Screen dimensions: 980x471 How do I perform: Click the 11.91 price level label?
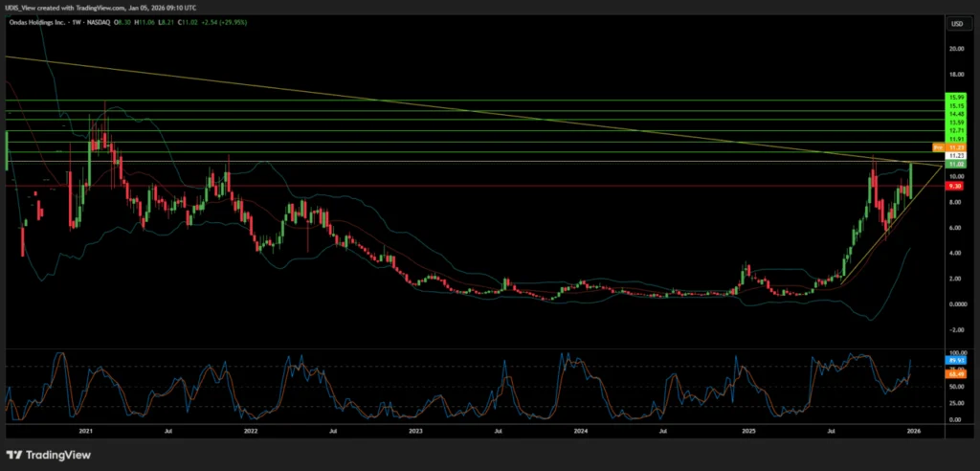click(x=955, y=138)
